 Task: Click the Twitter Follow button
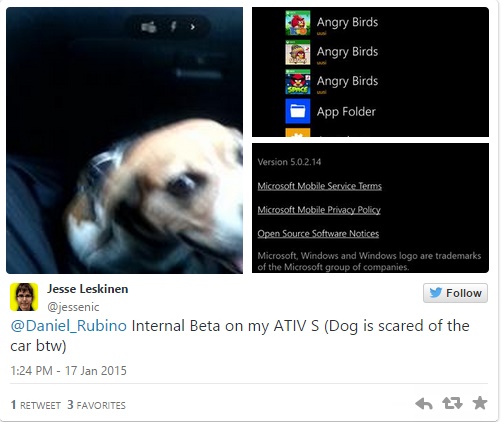(455, 293)
